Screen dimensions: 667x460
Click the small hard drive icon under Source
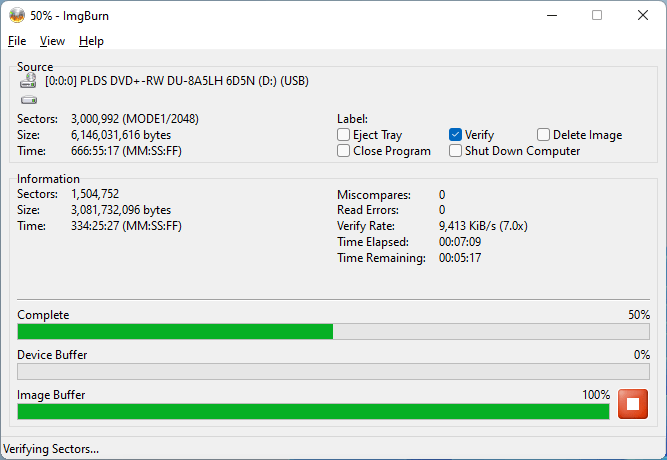pyautogui.click(x=28, y=100)
